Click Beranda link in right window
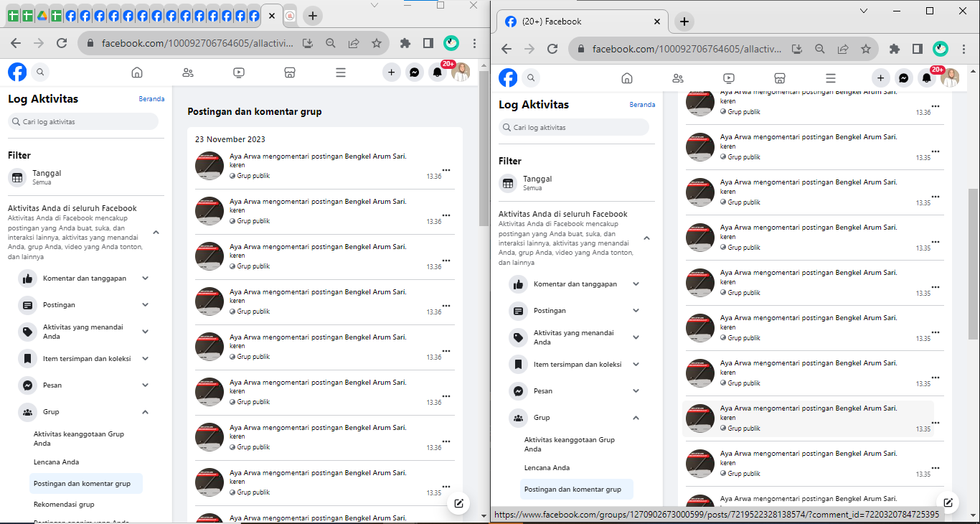 point(642,105)
